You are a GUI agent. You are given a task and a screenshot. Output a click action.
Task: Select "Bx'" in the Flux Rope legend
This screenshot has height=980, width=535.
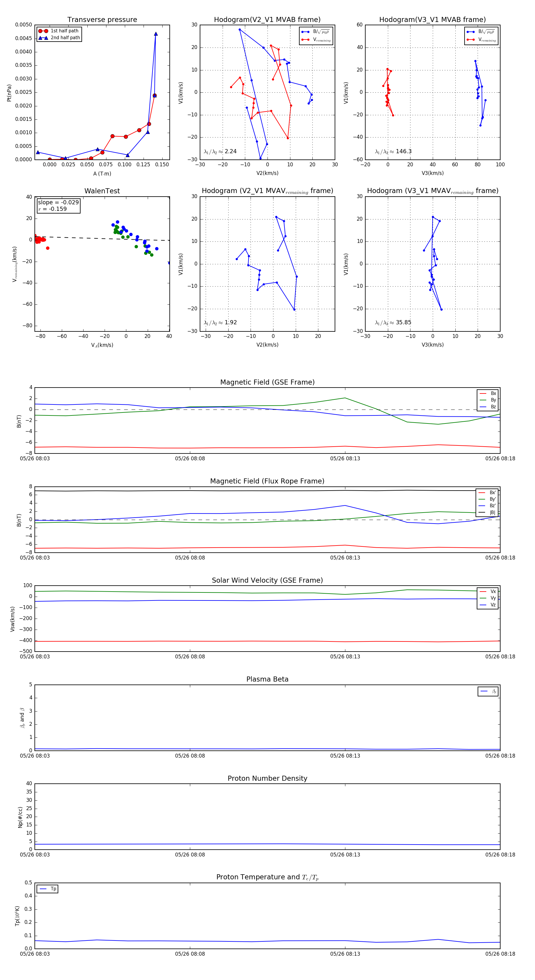487,493
